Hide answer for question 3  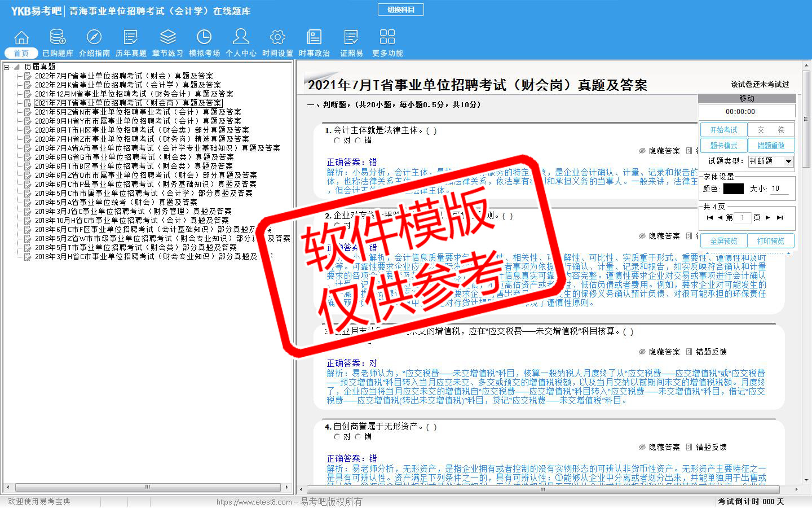pyautogui.click(x=659, y=352)
